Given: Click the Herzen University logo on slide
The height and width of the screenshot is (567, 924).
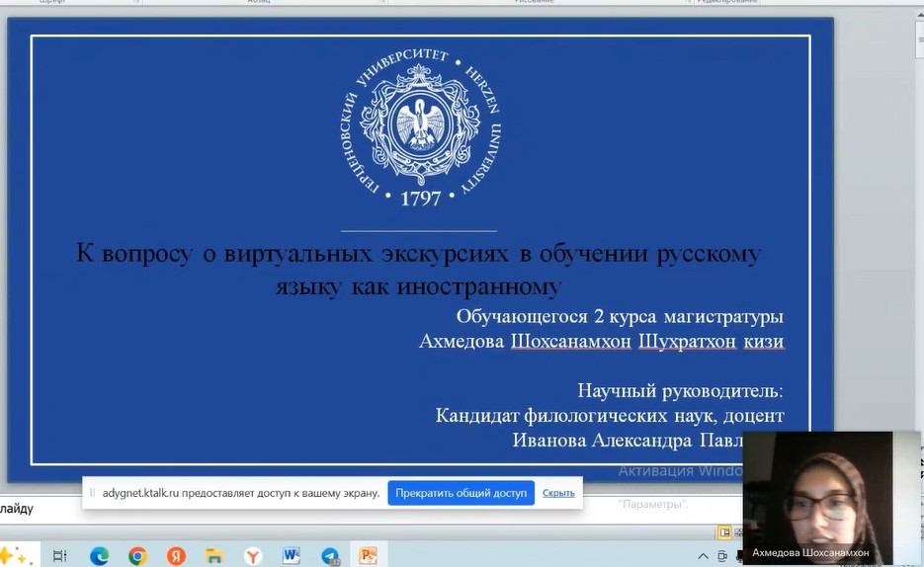Looking at the screenshot, I should tap(420, 127).
